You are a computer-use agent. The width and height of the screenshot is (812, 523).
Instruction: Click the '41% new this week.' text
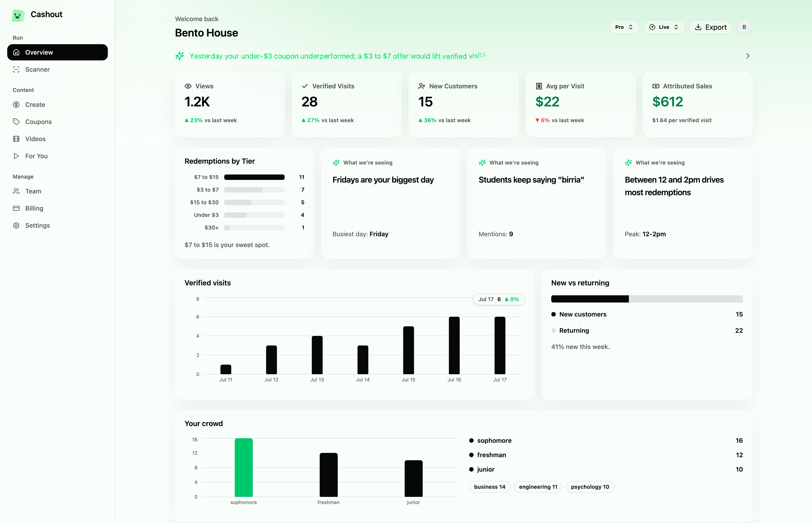(x=580, y=347)
